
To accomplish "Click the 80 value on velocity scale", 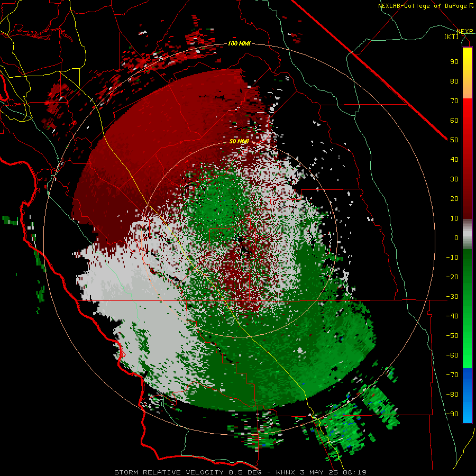I will click(x=454, y=81).
